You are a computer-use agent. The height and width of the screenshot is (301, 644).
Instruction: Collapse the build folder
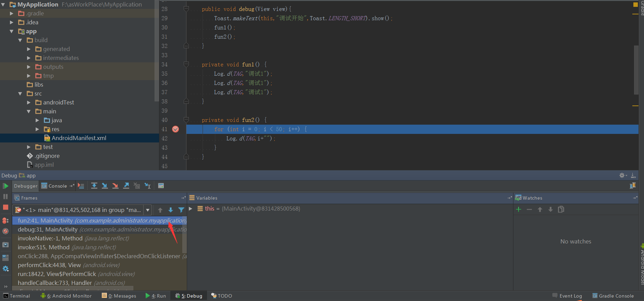[20, 40]
